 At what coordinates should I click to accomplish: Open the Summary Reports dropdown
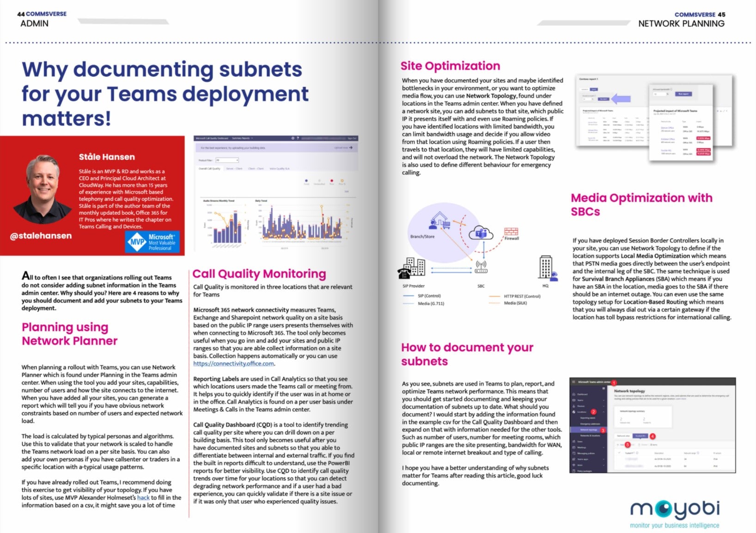(242, 138)
